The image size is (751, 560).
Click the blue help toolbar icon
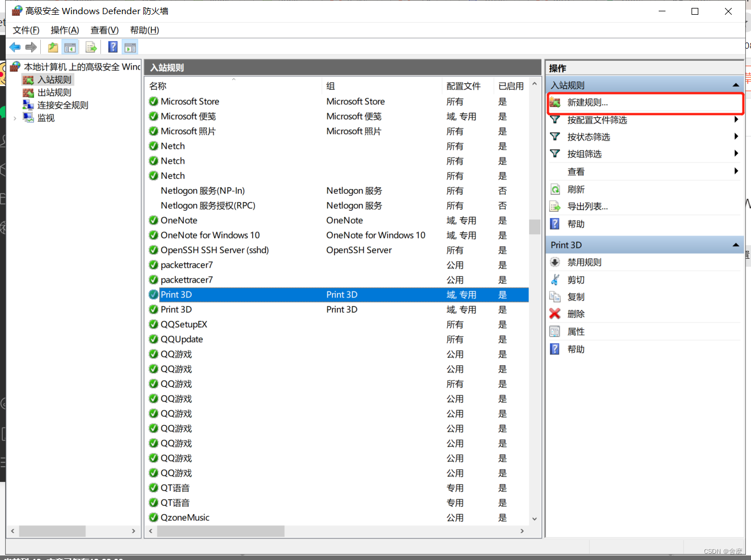(x=113, y=47)
